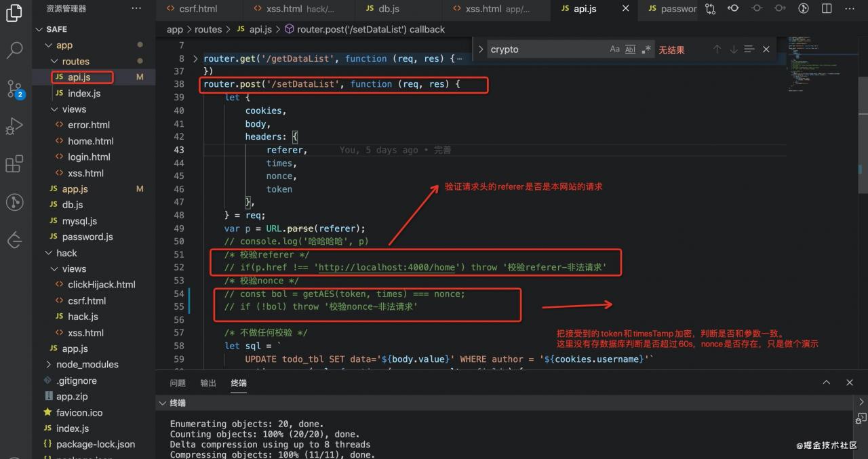Go to previous search match arrow
The image size is (868, 459).
click(x=717, y=49)
